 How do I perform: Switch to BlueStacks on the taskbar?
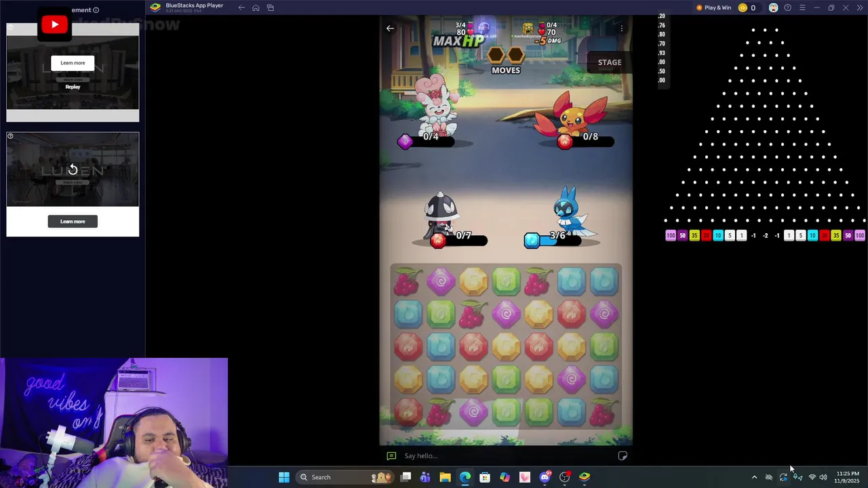click(x=585, y=477)
